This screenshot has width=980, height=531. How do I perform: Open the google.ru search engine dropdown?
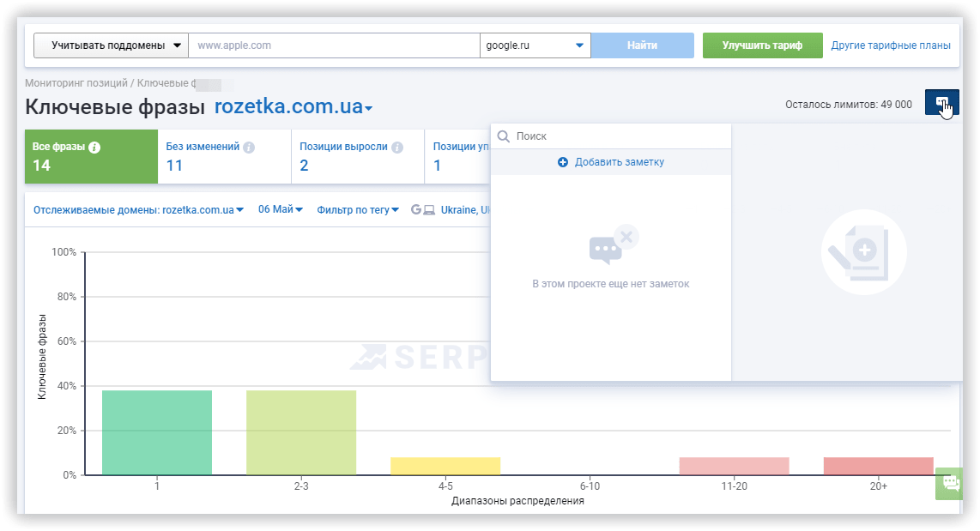pos(535,45)
